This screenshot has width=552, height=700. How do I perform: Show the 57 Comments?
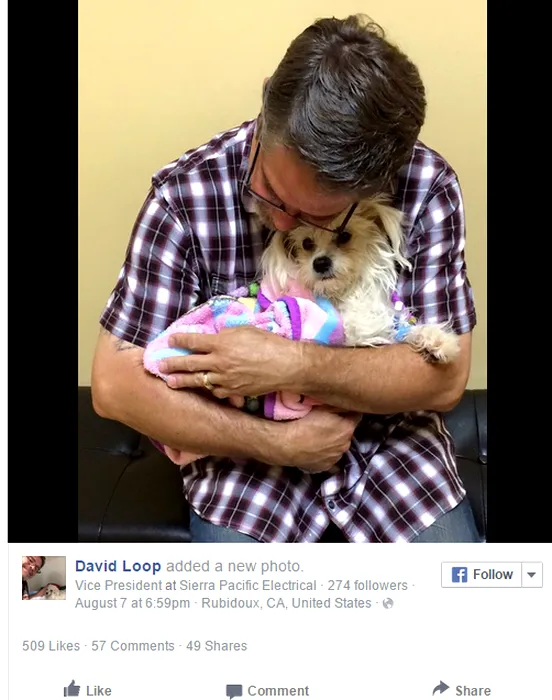click(x=133, y=646)
